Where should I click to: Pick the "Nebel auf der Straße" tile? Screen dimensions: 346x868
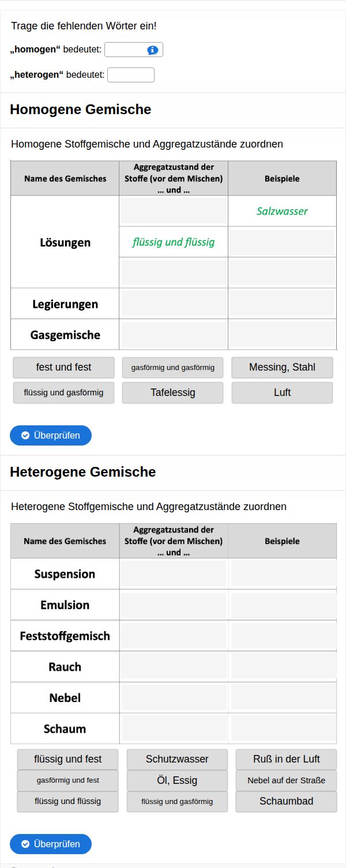pyautogui.click(x=286, y=780)
